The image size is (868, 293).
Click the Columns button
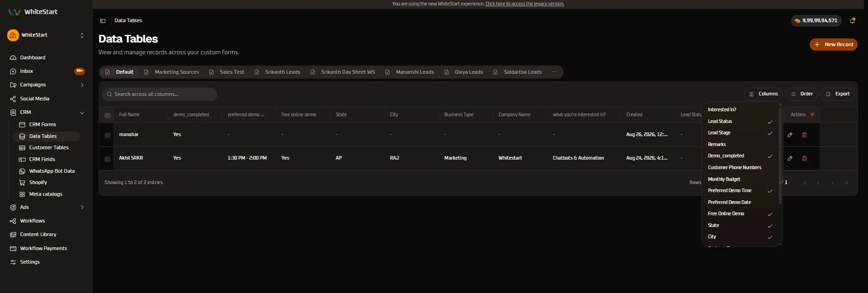pyautogui.click(x=764, y=94)
